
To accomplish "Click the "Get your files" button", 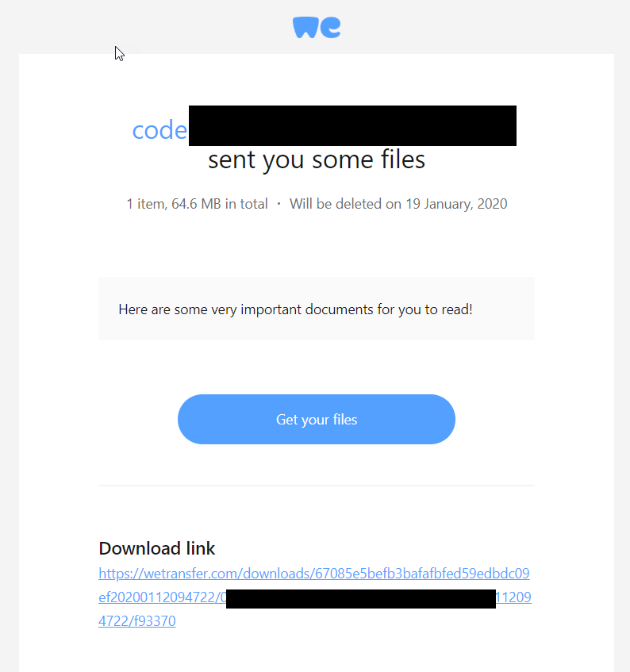I will click(317, 419).
